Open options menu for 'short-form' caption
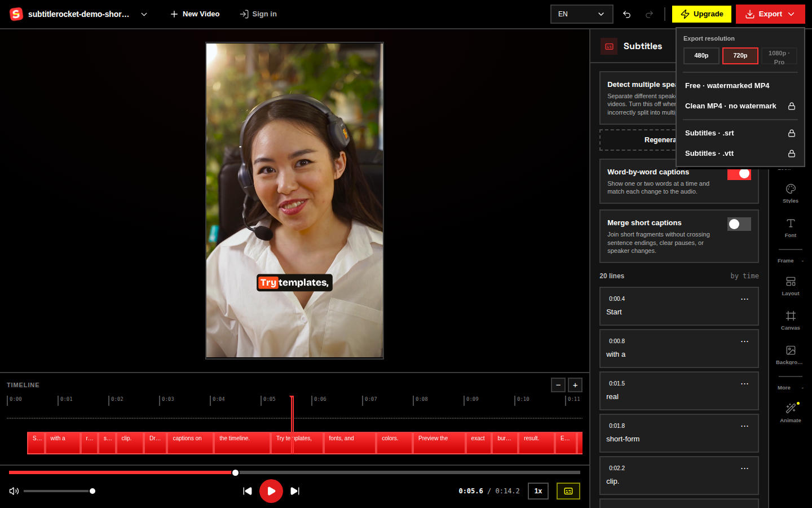812x508 pixels. tap(744, 426)
